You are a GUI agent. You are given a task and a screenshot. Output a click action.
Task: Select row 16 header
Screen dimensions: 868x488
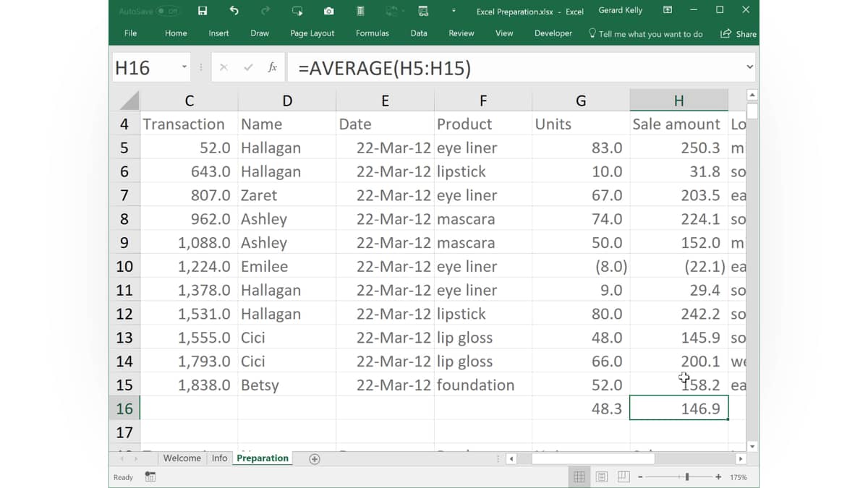[124, 408]
